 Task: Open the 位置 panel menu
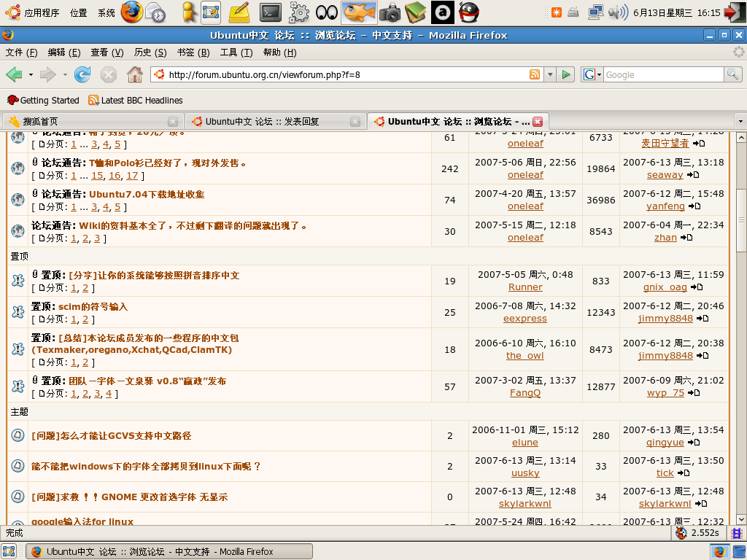[79, 13]
